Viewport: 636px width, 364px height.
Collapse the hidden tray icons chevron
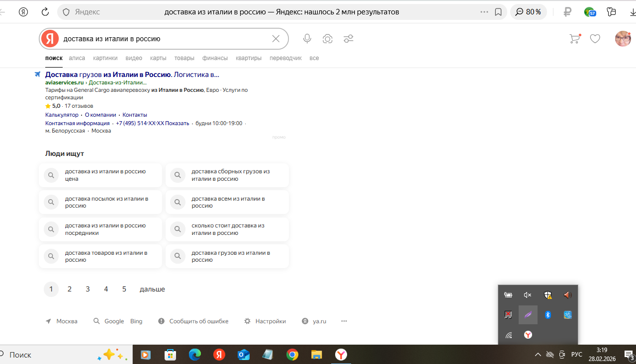coord(538,355)
